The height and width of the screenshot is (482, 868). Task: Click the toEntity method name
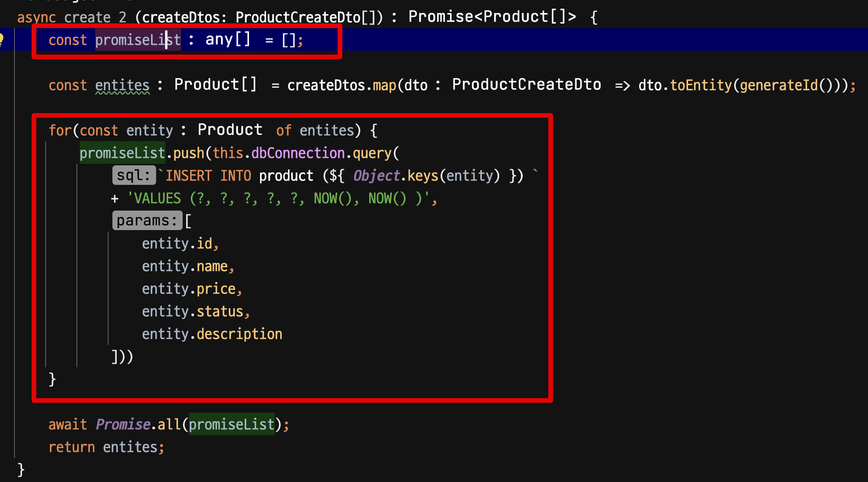701,85
